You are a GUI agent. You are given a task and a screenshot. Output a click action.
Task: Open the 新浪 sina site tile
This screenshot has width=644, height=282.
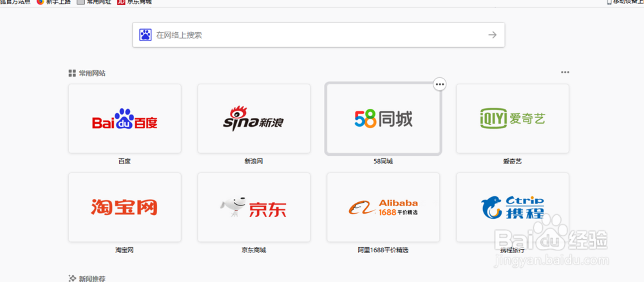point(254,118)
